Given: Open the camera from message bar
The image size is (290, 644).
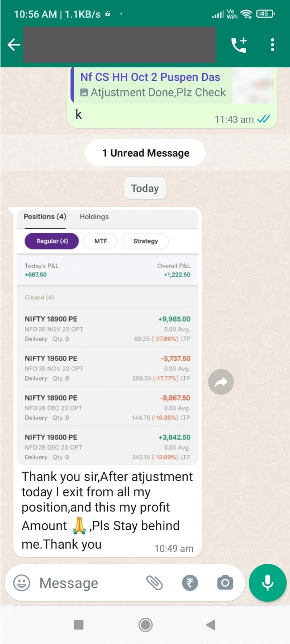Looking at the screenshot, I should click(225, 583).
